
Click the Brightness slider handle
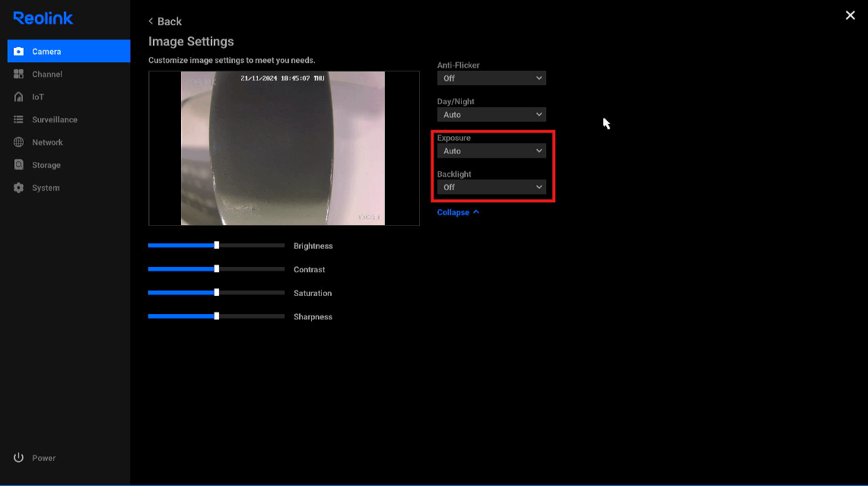(x=217, y=246)
